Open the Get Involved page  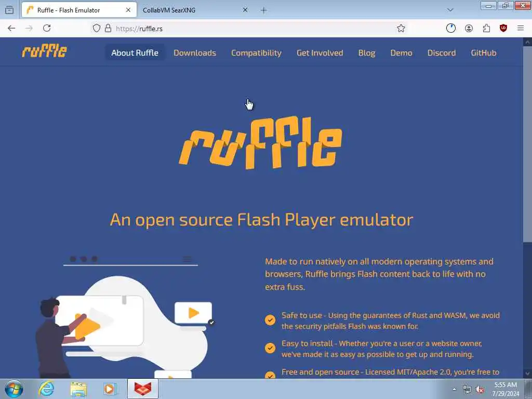[x=320, y=53]
